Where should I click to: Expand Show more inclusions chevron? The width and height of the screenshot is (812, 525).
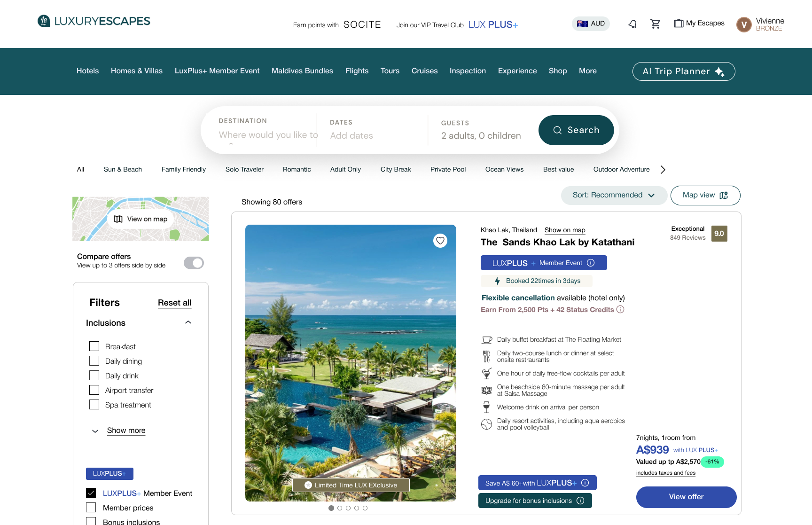pyautogui.click(x=95, y=431)
